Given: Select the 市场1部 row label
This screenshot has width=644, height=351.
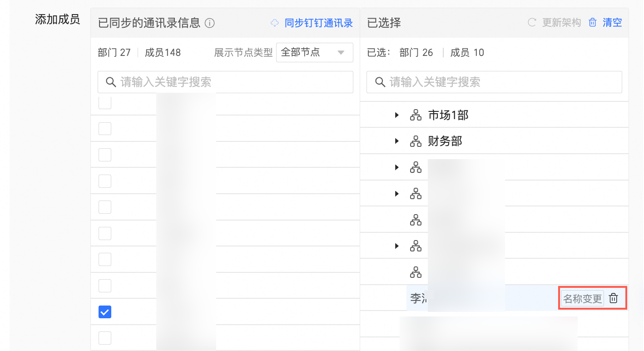Looking at the screenshot, I should [x=448, y=115].
